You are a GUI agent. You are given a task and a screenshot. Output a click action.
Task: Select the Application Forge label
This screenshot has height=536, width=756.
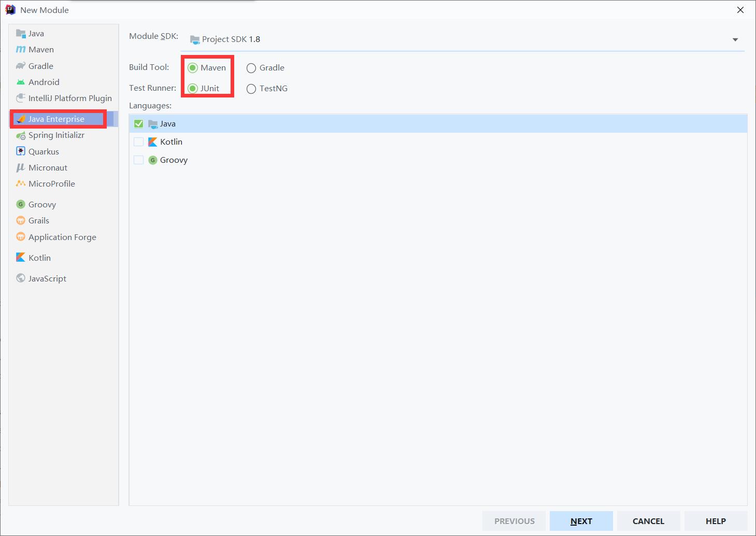click(x=62, y=237)
